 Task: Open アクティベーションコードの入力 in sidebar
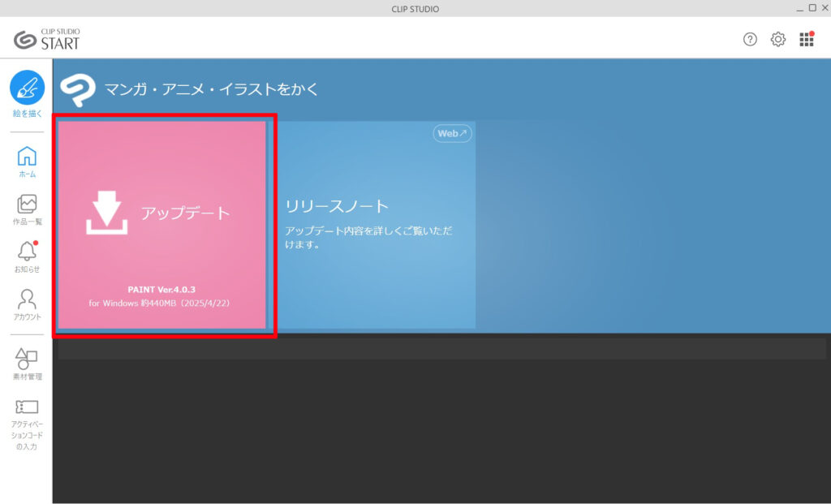point(27,425)
